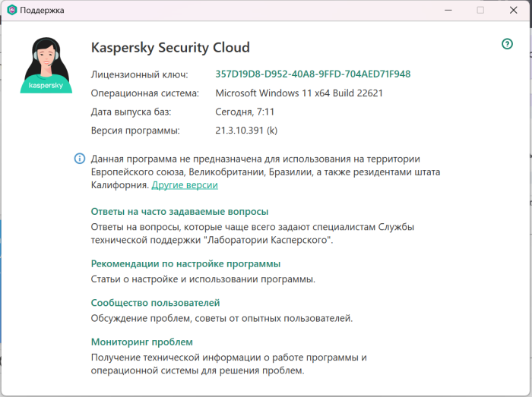Click the "Дата выпуска баз:" label
This screenshot has height=397, width=532.
pyautogui.click(x=131, y=112)
